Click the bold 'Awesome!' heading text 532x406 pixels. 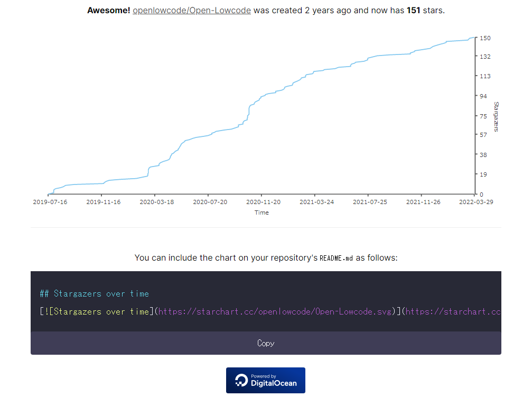(x=108, y=11)
